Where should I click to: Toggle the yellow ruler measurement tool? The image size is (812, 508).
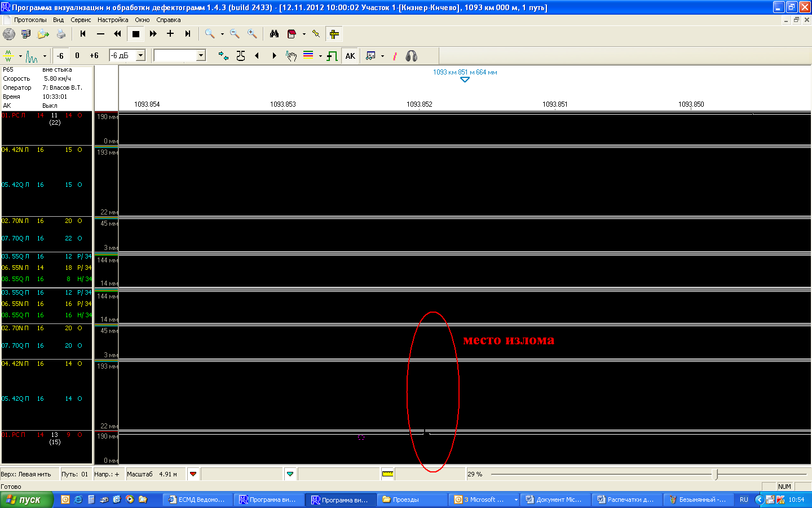pyautogui.click(x=334, y=34)
